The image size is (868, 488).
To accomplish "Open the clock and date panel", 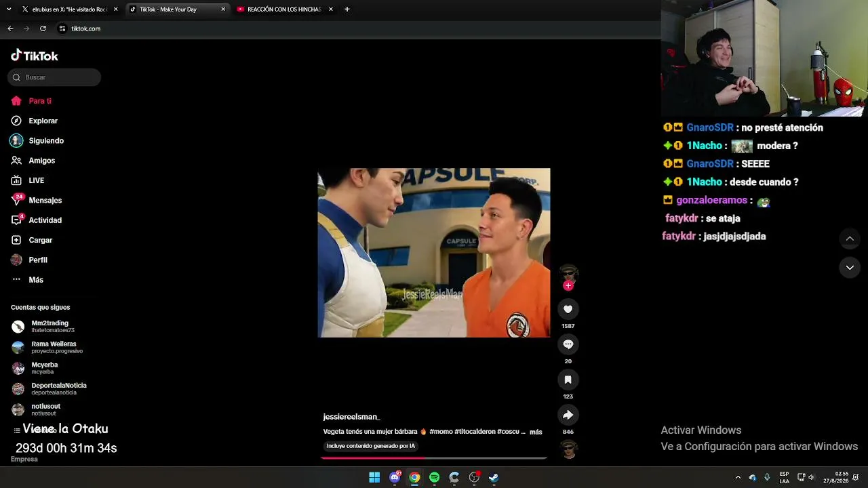I will click(836, 477).
